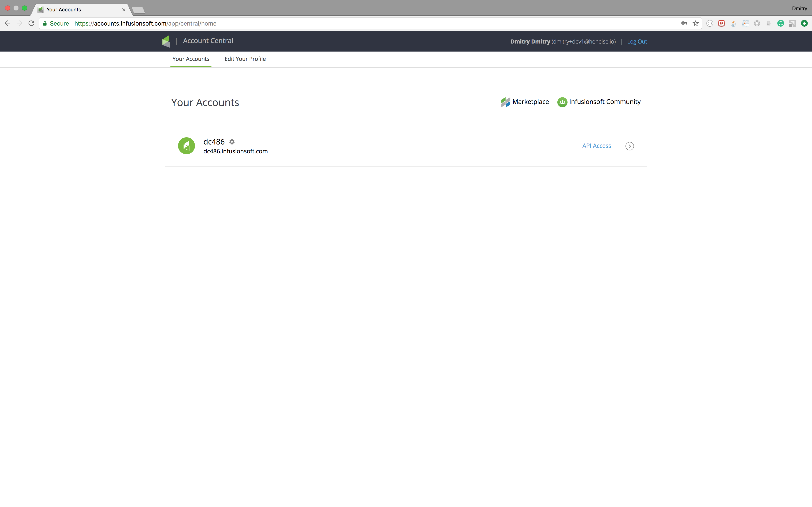Reload the page with refresh button

pos(32,23)
